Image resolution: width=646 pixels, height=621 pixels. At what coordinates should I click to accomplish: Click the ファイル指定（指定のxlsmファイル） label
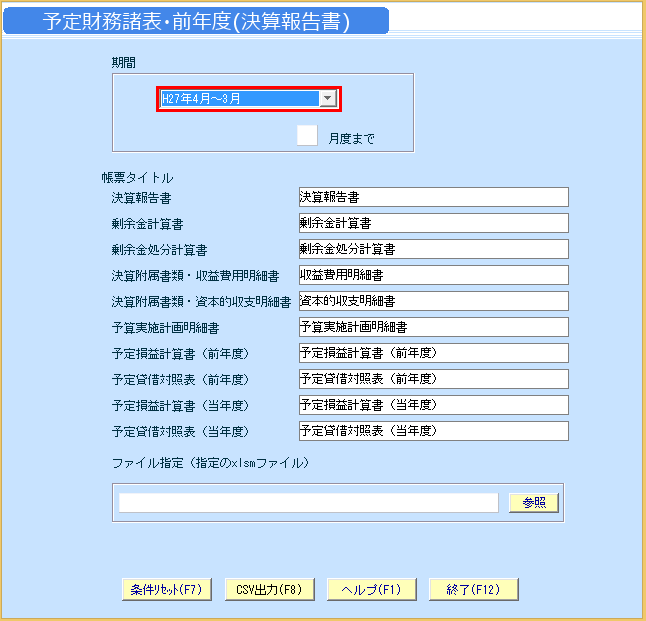coord(211,463)
